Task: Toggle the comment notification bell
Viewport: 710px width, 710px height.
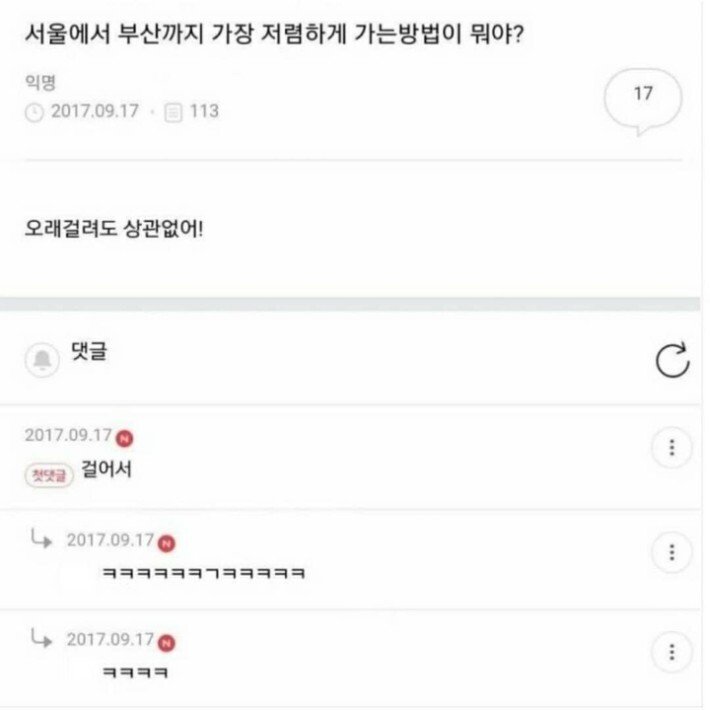Action: tap(42, 360)
